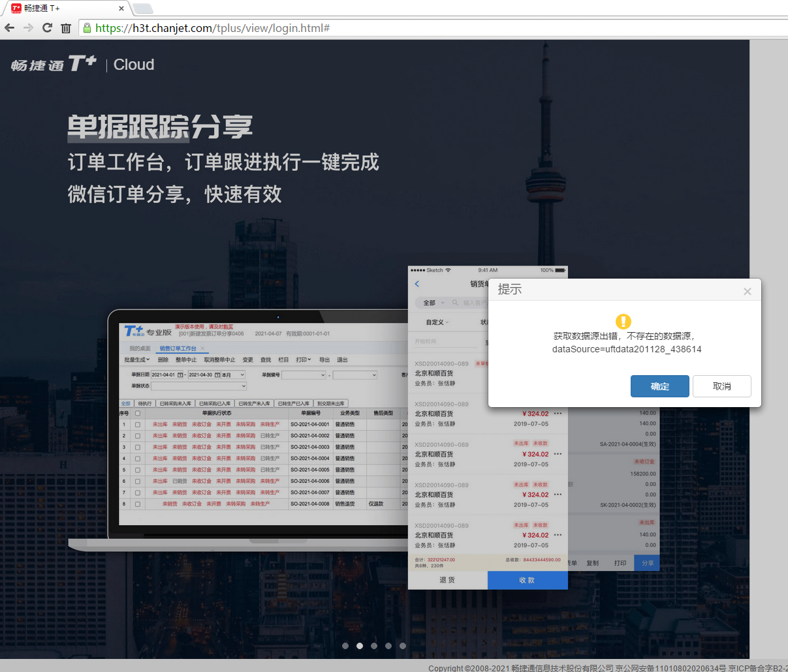
Task: Click the green padlock security icon
Action: click(87, 28)
